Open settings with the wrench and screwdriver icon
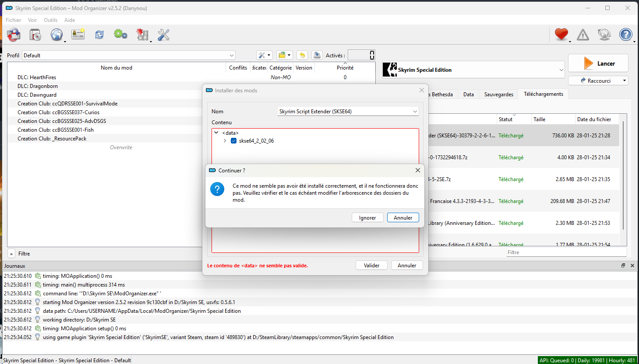This screenshot has height=364, width=639. click(x=164, y=35)
